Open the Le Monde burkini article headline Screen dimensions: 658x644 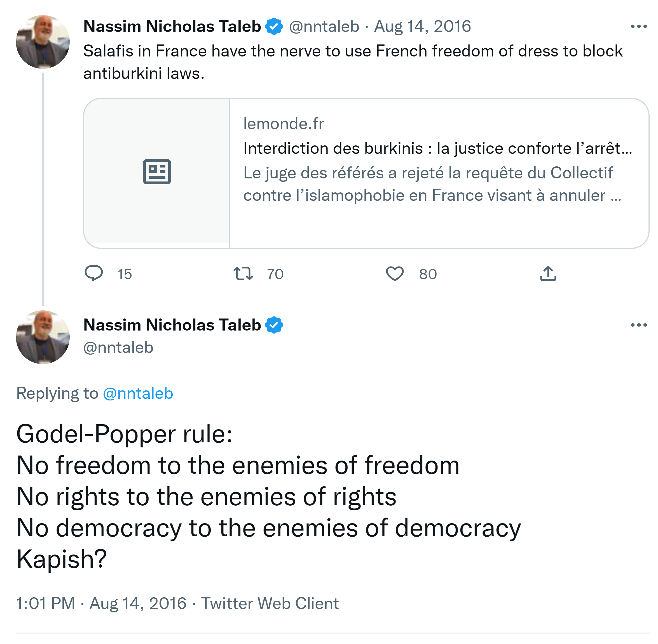[x=437, y=148]
